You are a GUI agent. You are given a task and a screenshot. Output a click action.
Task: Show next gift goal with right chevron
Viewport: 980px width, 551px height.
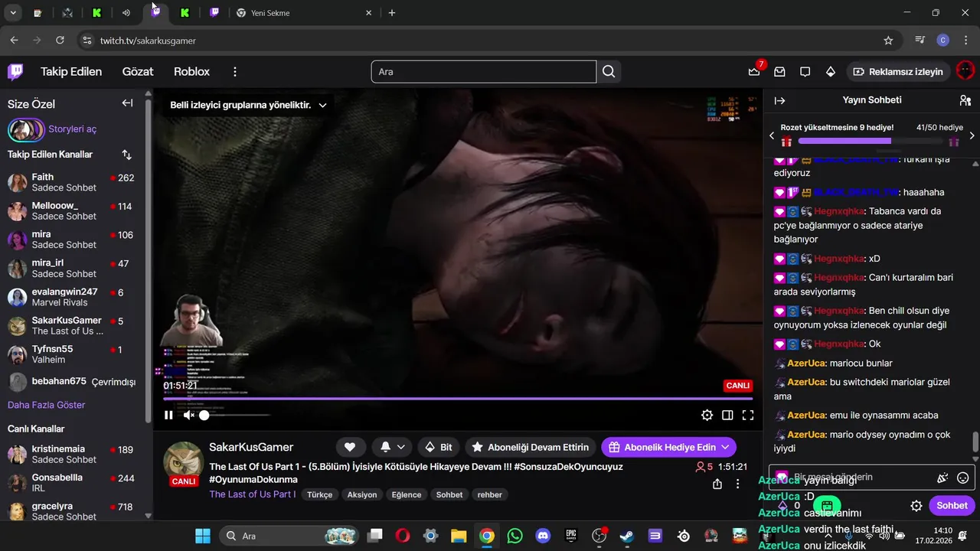972,135
